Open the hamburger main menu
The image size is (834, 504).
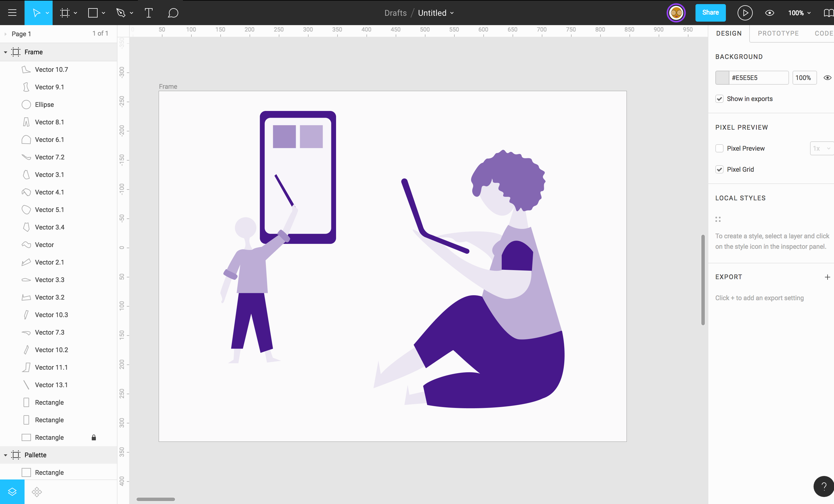pos(12,13)
